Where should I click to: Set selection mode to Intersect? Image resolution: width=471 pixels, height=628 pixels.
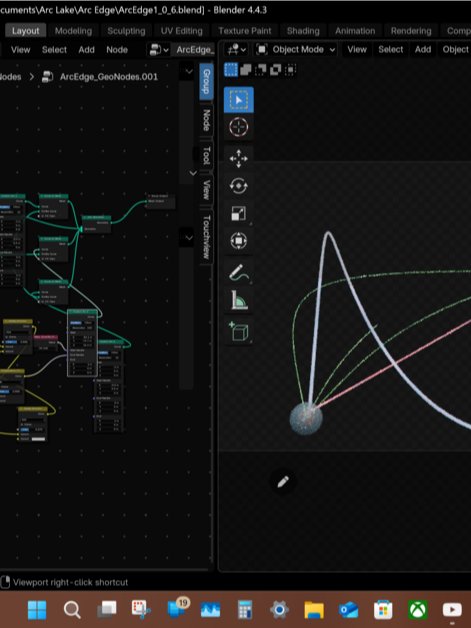click(x=290, y=70)
